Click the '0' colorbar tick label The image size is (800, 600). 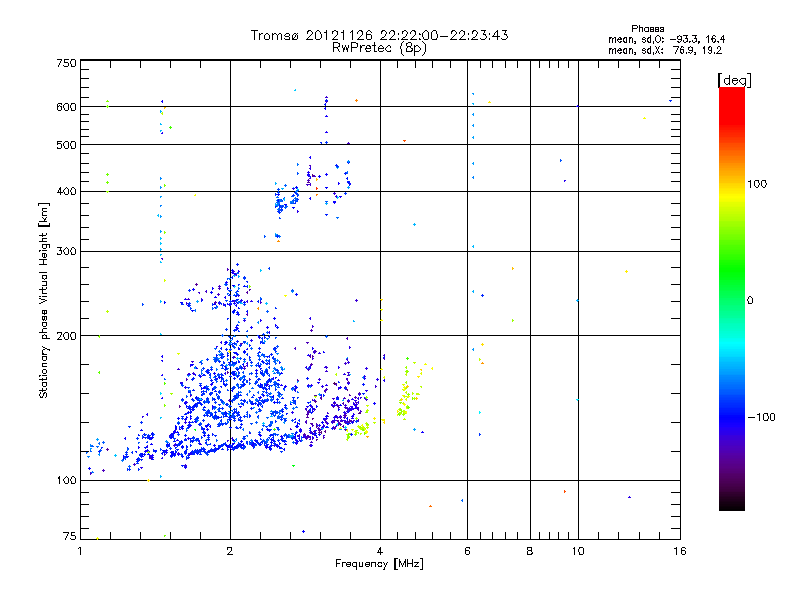(x=750, y=301)
